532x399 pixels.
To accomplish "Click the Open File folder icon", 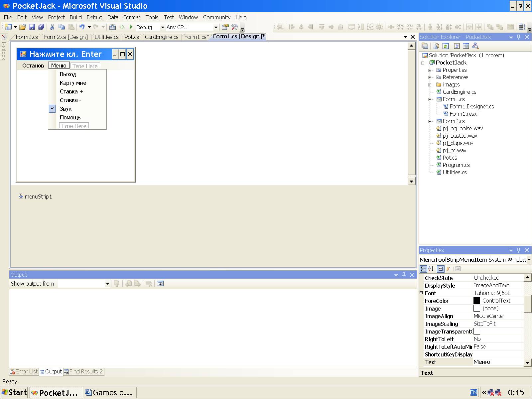I will click(x=22, y=27).
